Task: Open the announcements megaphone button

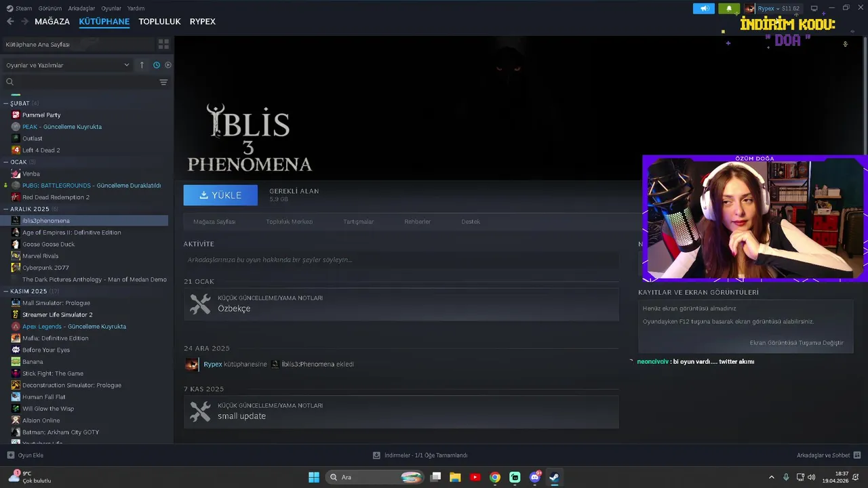Action: pos(704,8)
